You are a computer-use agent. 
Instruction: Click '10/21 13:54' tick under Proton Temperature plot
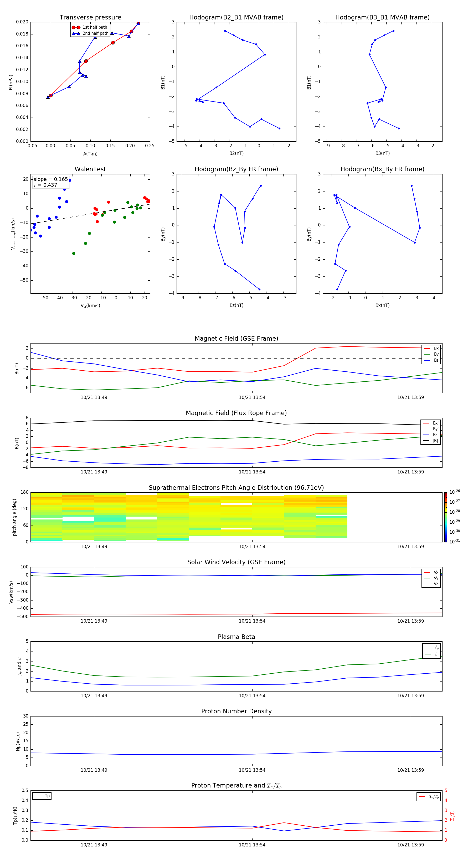tap(252, 845)
